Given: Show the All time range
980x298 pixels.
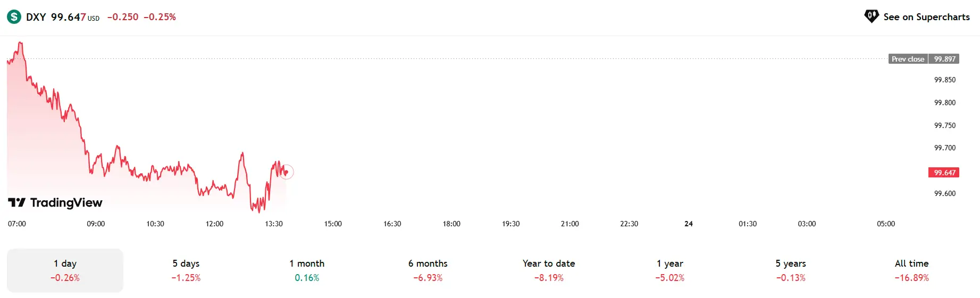Looking at the screenshot, I should coord(911,270).
